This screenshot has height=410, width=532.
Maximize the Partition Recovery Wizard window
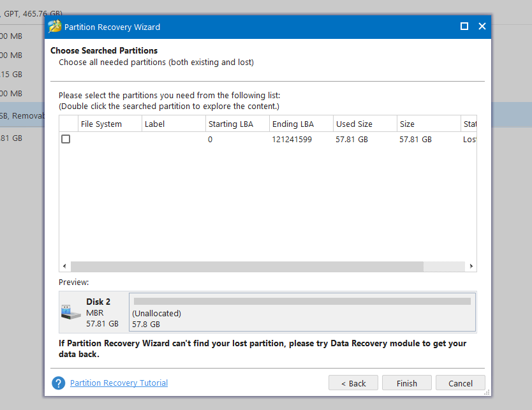464,27
